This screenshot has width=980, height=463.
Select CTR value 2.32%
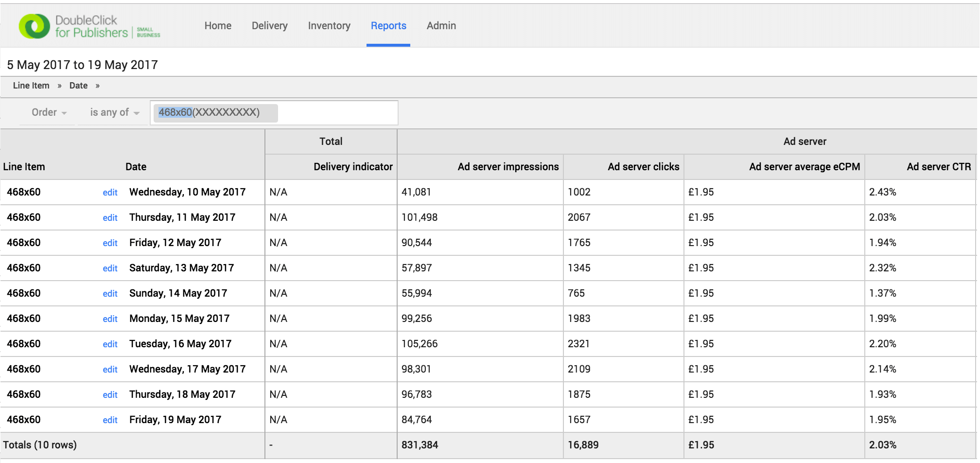click(882, 268)
